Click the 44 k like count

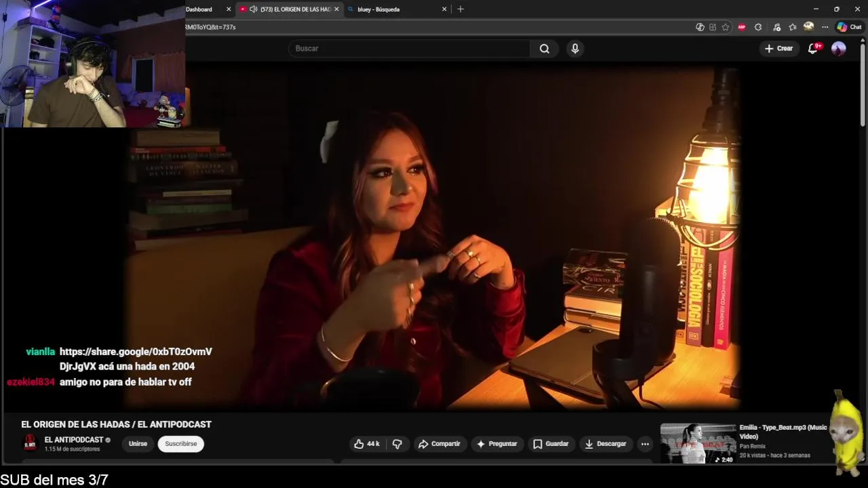coord(373,444)
